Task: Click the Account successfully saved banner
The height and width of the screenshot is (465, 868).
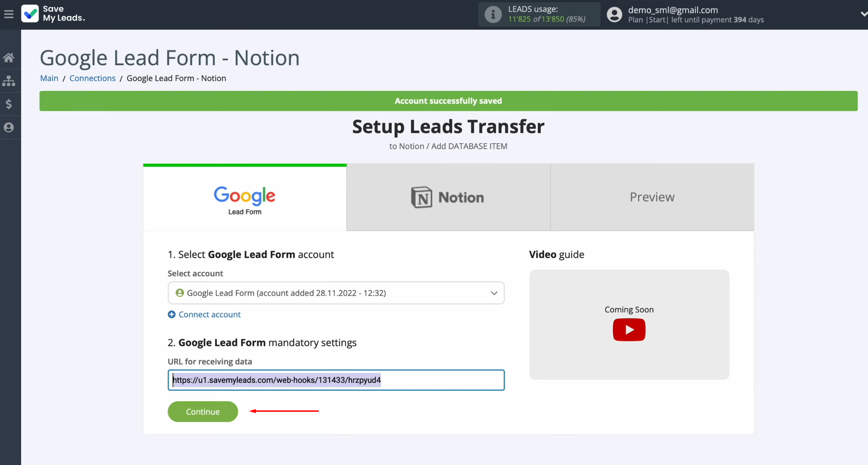Action: (448, 101)
